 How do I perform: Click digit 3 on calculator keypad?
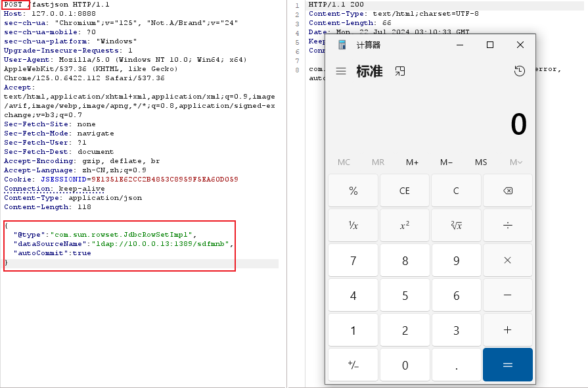pos(456,330)
